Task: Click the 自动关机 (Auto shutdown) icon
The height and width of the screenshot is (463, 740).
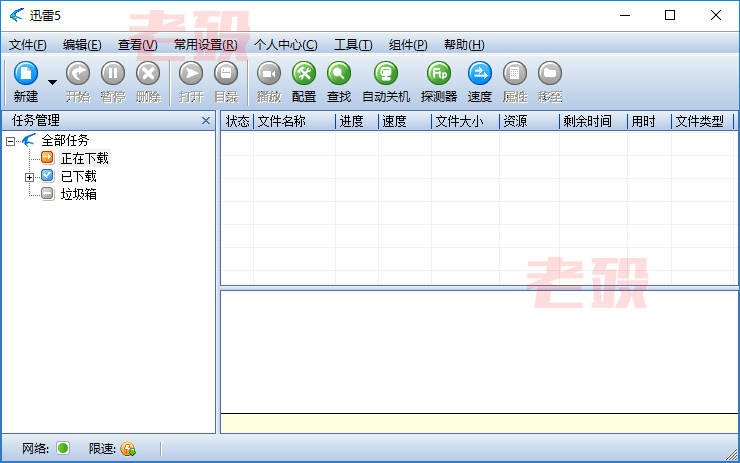Action: (x=386, y=74)
